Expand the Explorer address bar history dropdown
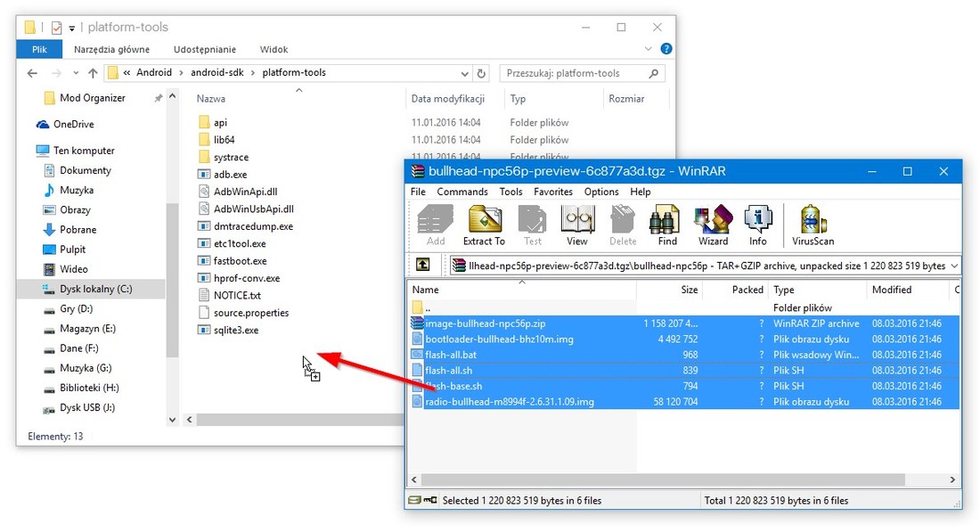Screen dimensions: 980x532 [x=464, y=73]
